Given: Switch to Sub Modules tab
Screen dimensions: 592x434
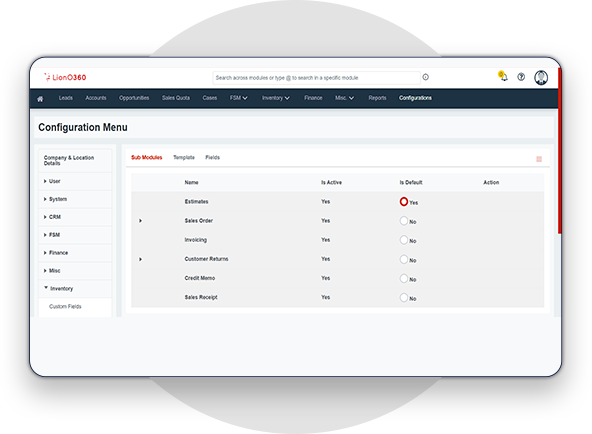Looking at the screenshot, I should pos(146,157).
